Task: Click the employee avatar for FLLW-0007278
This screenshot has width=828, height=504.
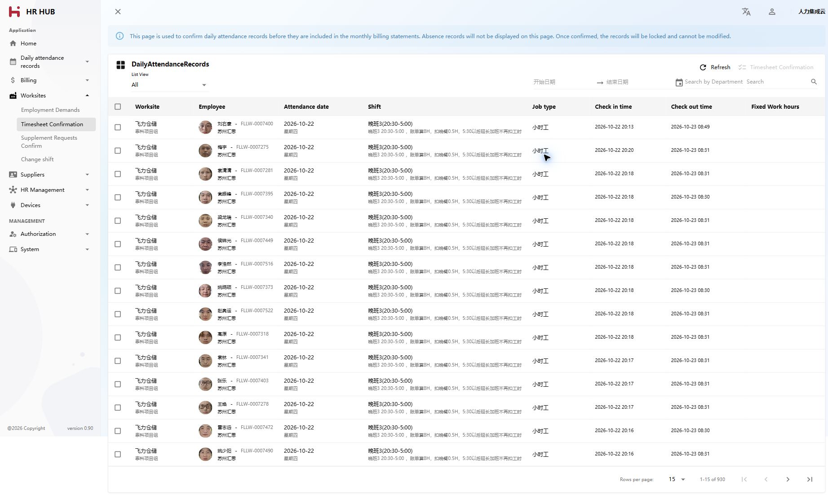Action: [x=205, y=407]
